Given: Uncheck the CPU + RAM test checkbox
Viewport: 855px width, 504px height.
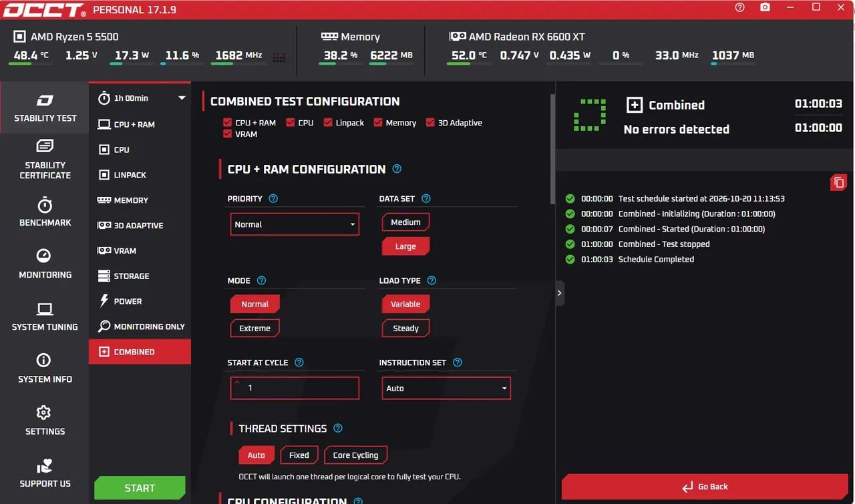Looking at the screenshot, I should click(228, 123).
